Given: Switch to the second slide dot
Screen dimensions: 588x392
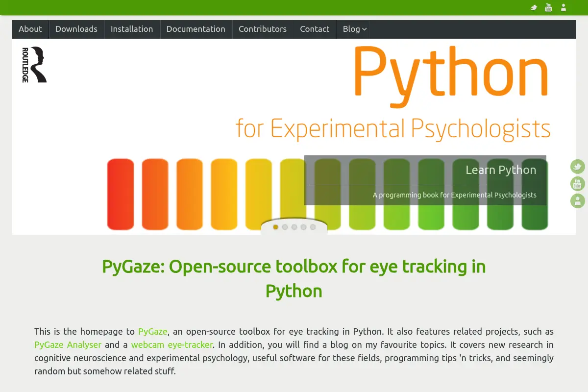Looking at the screenshot, I should coord(285,227).
